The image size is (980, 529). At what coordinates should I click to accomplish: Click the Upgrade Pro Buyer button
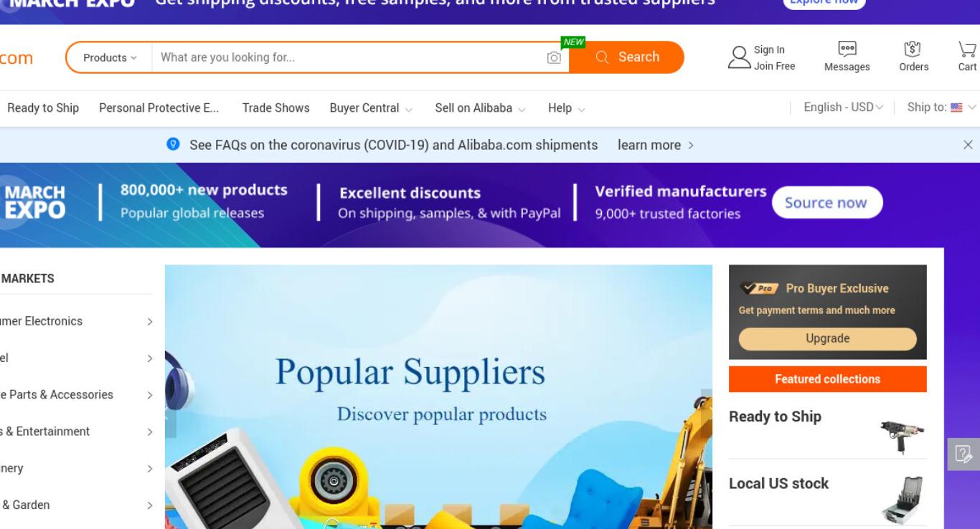click(x=828, y=338)
